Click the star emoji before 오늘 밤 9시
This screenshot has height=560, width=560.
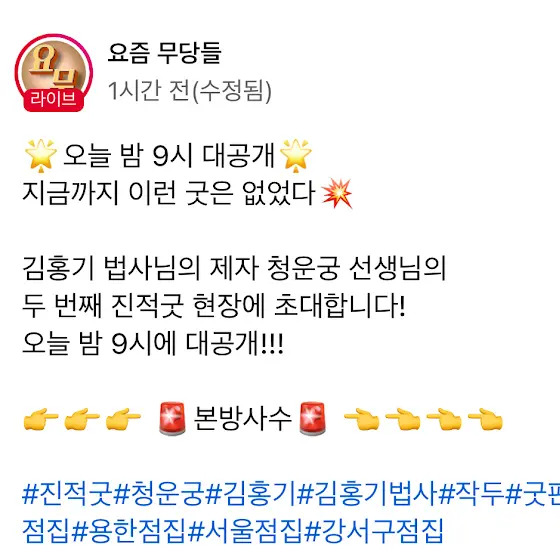click(x=41, y=155)
